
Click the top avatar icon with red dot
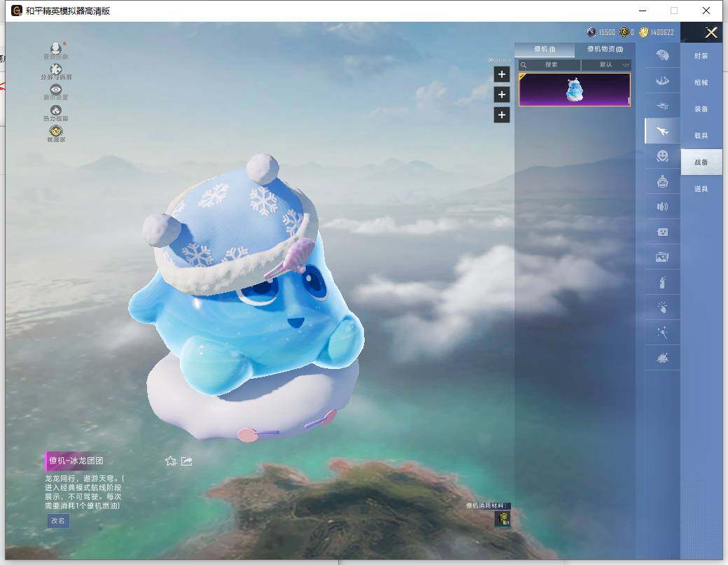click(56, 51)
